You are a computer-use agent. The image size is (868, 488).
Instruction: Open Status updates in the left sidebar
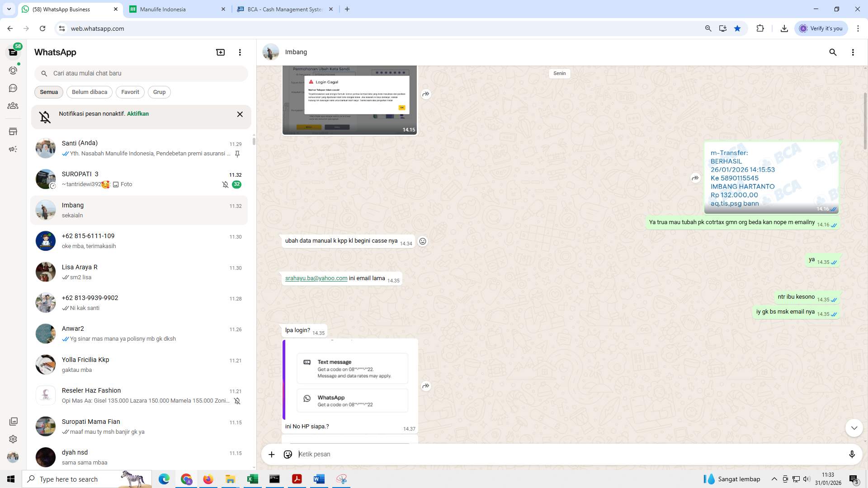(13, 70)
